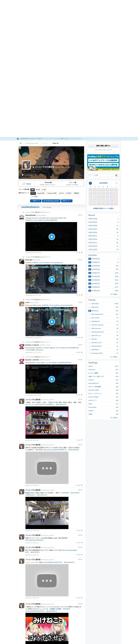Open the home icon in the breadcrumb
Viewport: 138px width, 644px height.
click(21, 143)
